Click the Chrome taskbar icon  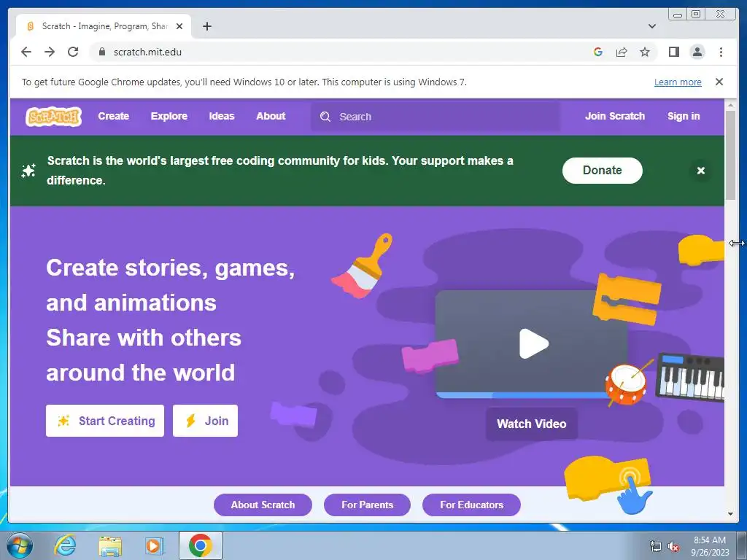(x=200, y=545)
